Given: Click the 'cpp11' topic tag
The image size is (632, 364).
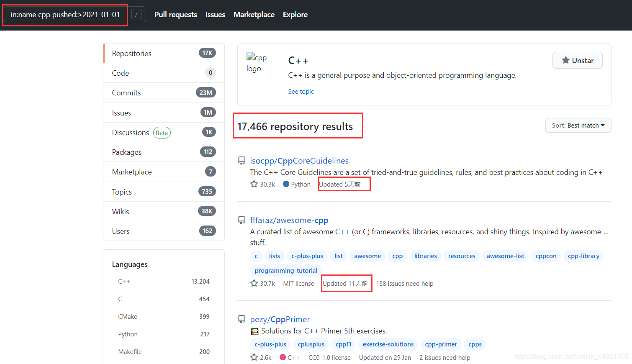Looking at the screenshot, I should pos(344,344).
